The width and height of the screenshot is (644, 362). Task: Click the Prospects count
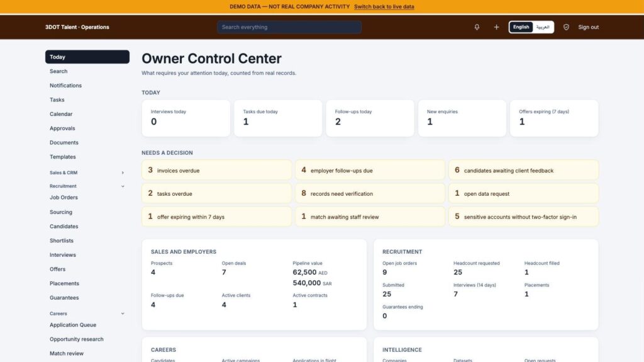click(x=153, y=273)
